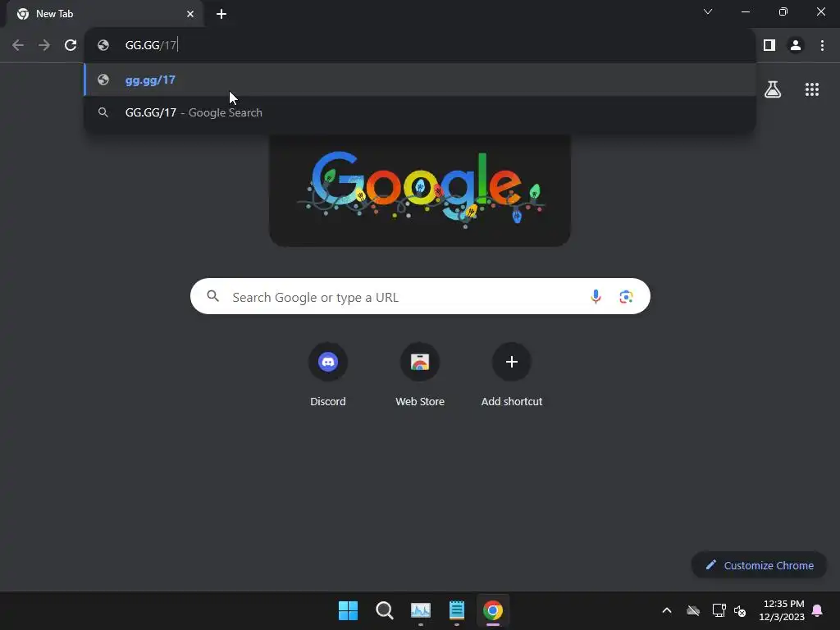840x630 pixels.
Task: Focus the Search Google or type a URL box
Action: pos(420,296)
